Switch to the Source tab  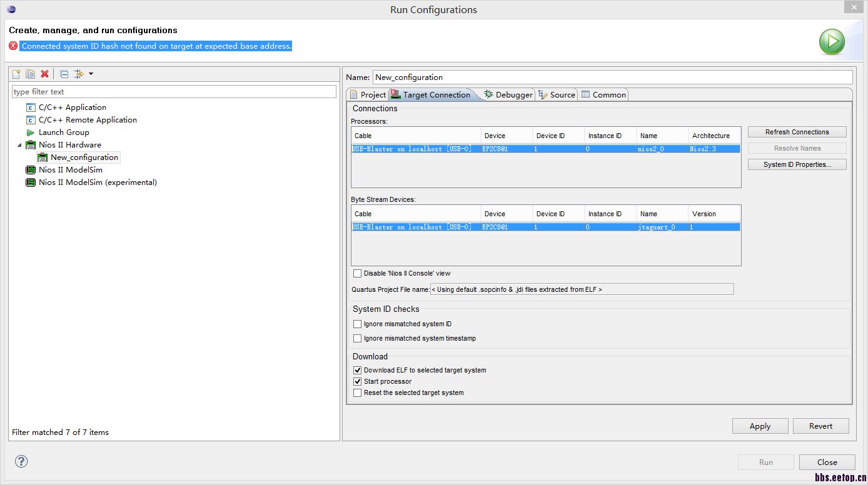[x=557, y=95]
